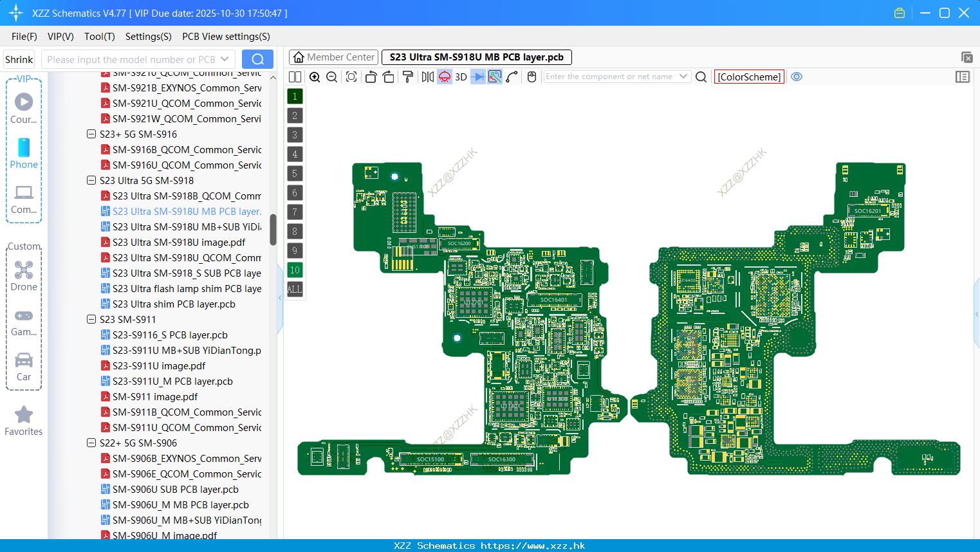Open the model number dropdown arrow

click(x=225, y=59)
